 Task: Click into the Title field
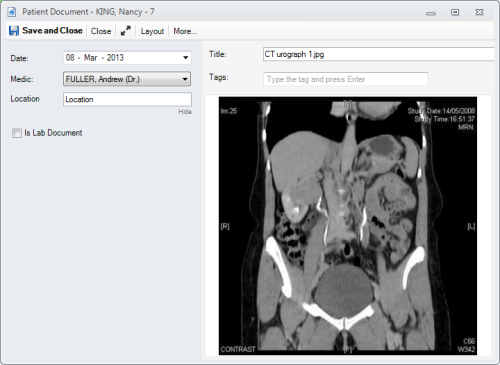[379, 54]
